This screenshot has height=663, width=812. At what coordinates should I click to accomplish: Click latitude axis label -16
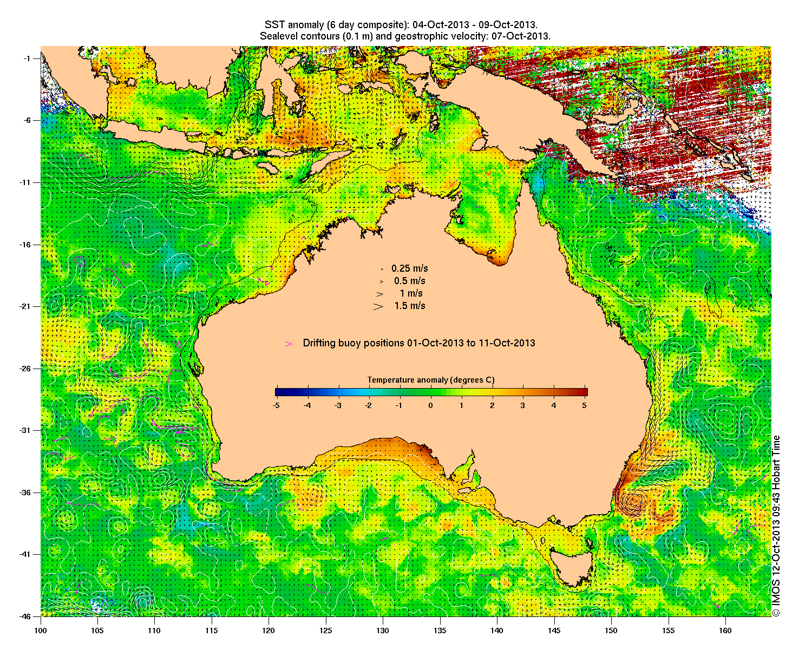(26, 245)
